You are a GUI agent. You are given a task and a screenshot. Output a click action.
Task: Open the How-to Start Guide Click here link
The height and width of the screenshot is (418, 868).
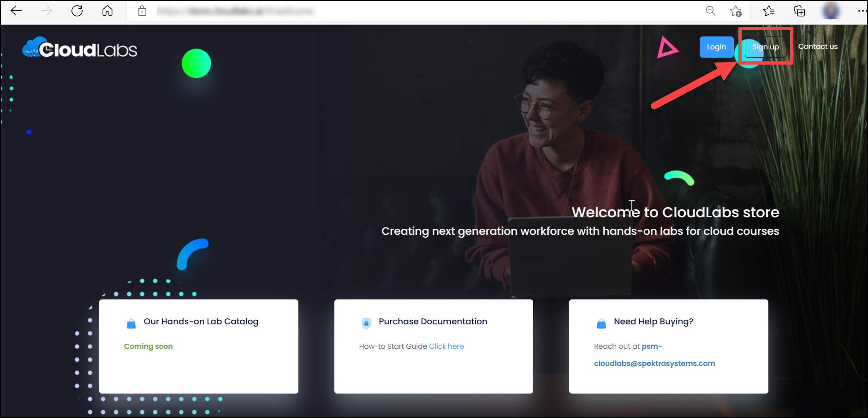(446, 346)
